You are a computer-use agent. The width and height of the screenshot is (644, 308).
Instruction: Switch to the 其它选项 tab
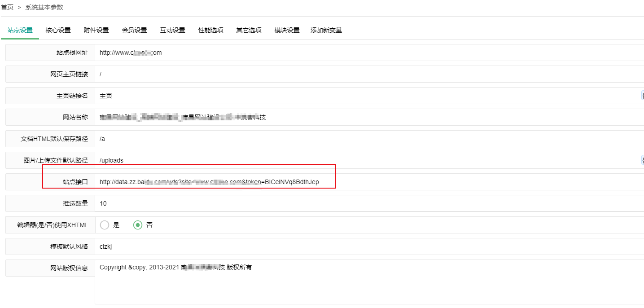pyautogui.click(x=249, y=30)
